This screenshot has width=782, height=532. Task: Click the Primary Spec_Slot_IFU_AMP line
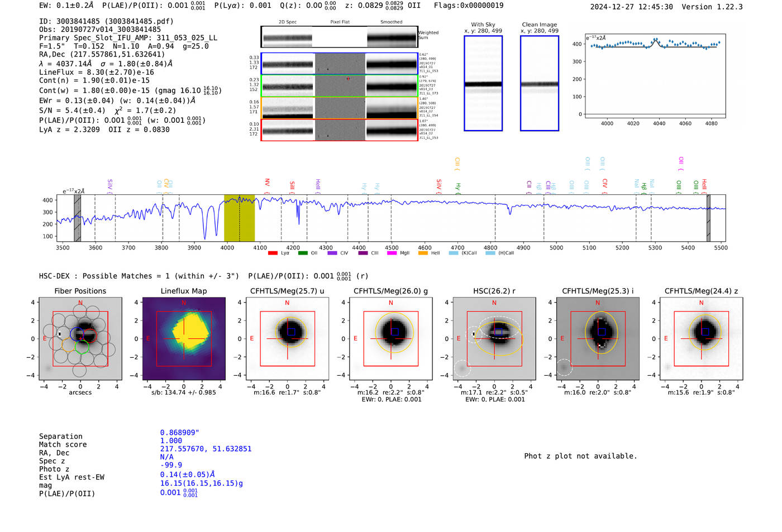click(128, 38)
